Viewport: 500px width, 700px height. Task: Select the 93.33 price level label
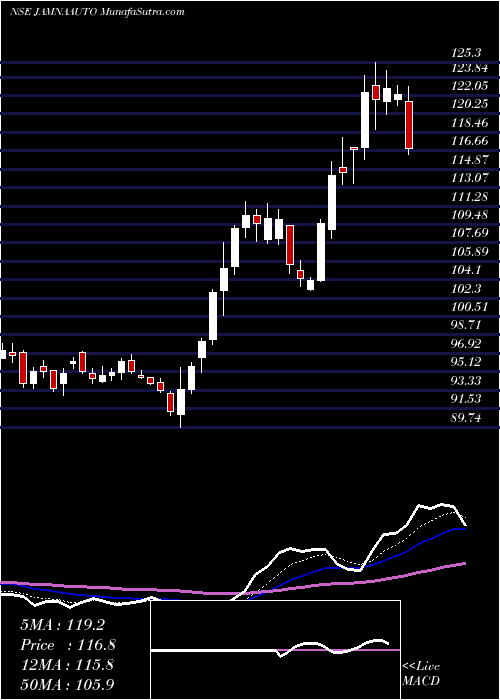467,380
